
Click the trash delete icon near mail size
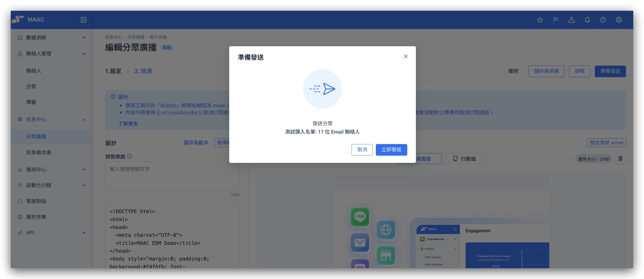pos(620,159)
